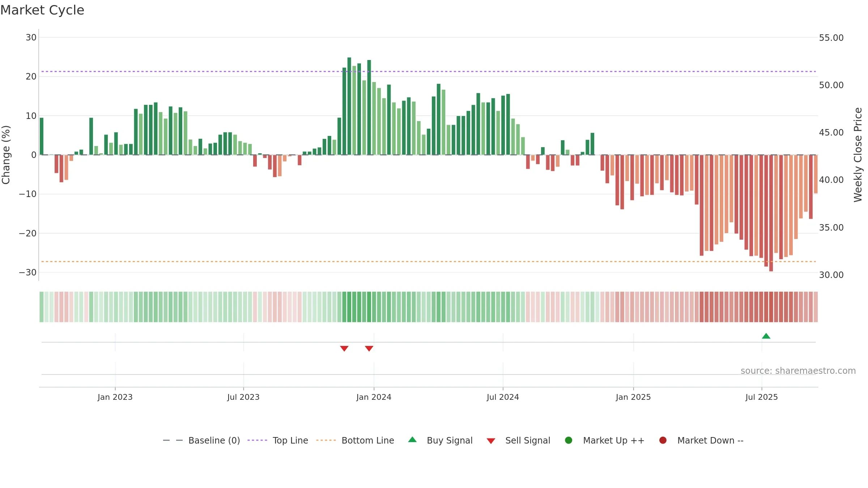Toggle the Market Down -- legend entry

tap(701, 440)
